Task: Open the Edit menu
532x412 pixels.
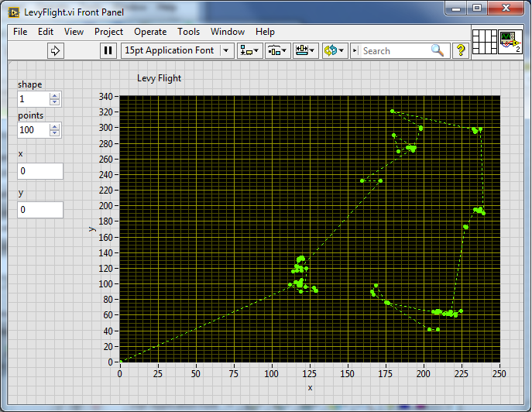Action: 46,32
